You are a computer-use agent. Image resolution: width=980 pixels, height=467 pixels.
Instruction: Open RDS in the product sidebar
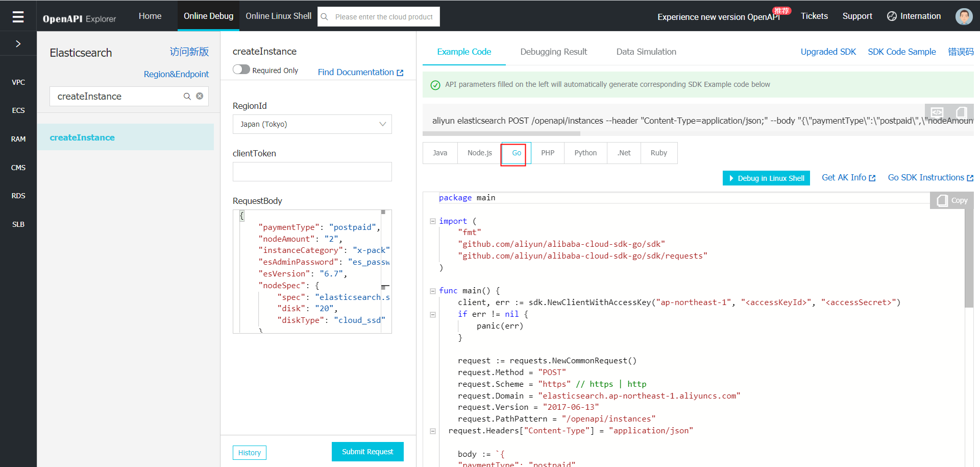click(18, 196)
